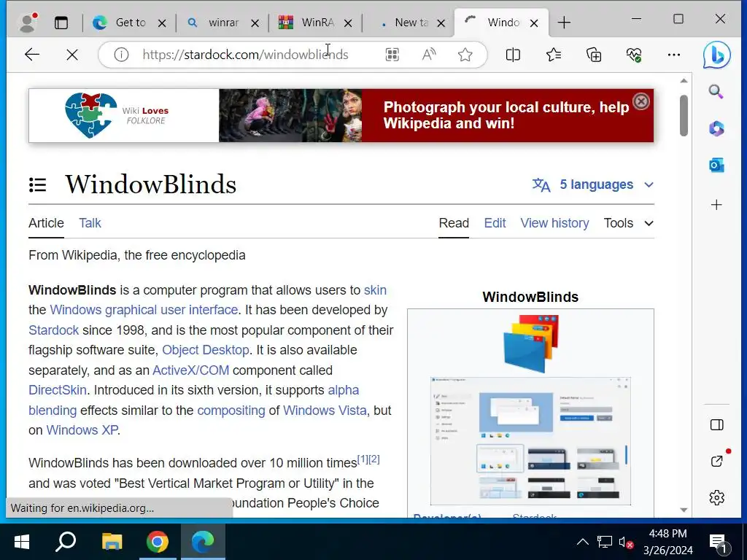Open the Favorites list

click(x=554, y=55)
